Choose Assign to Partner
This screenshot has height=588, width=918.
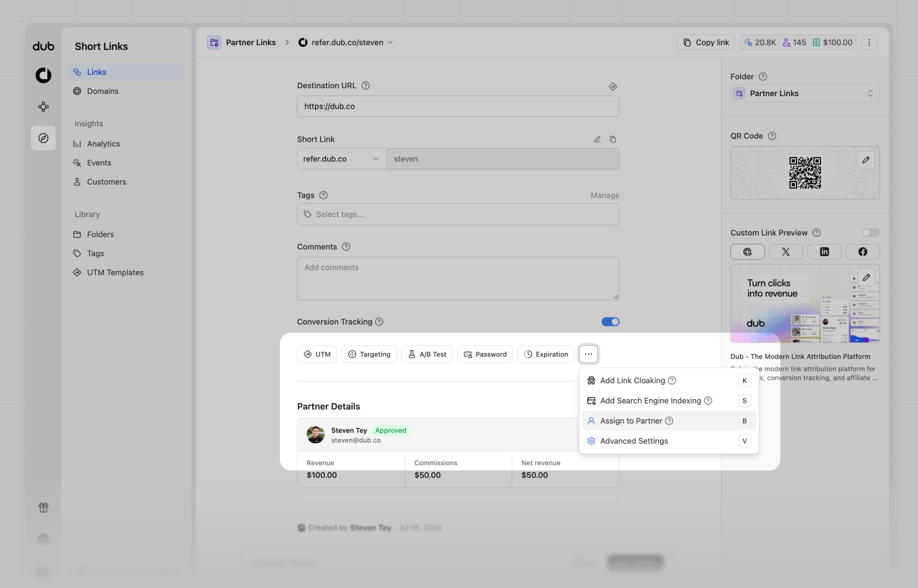point(669,421)
